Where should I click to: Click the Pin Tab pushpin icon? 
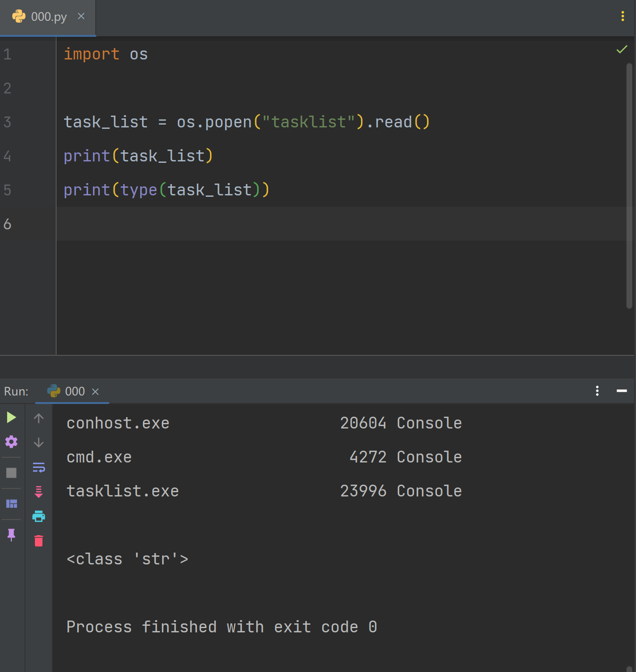coord(11,535)
